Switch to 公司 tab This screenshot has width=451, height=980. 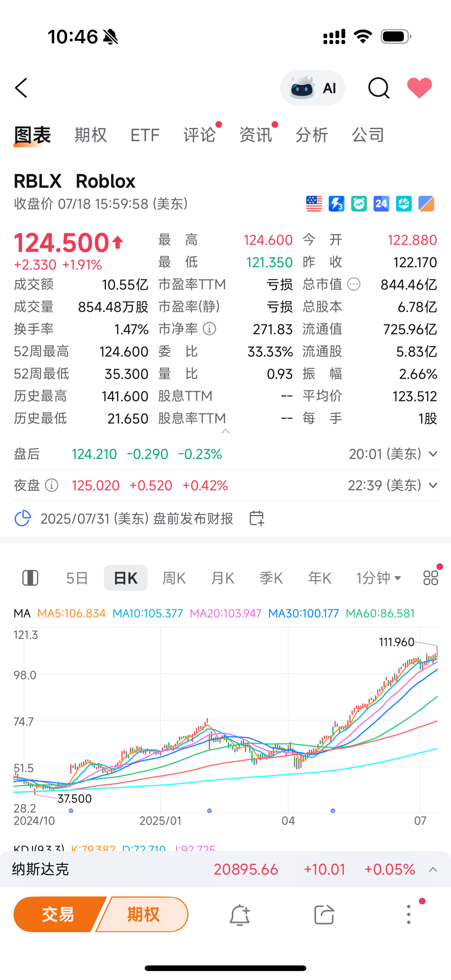(368, 135)
